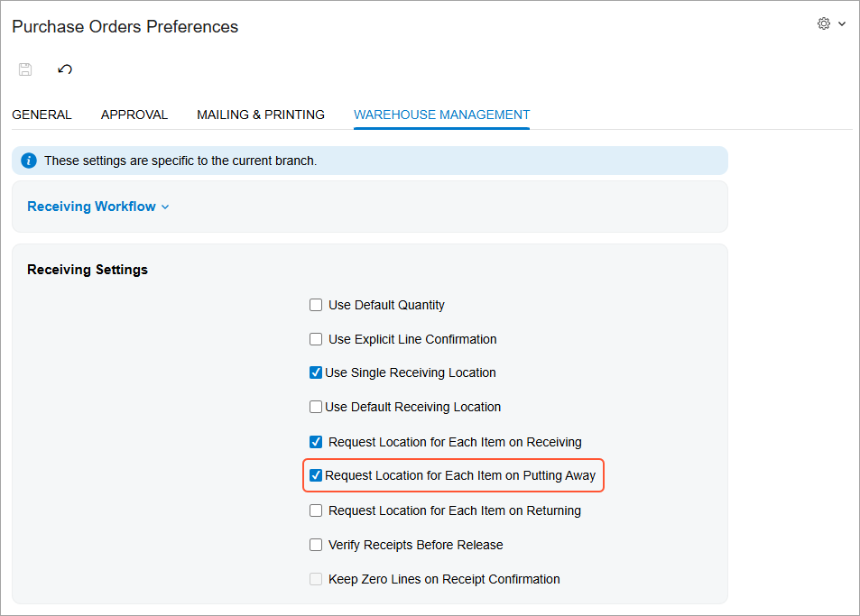Uncheck Request Location on Putting Away
The image size is (860, 616).
tap(316, 475)
